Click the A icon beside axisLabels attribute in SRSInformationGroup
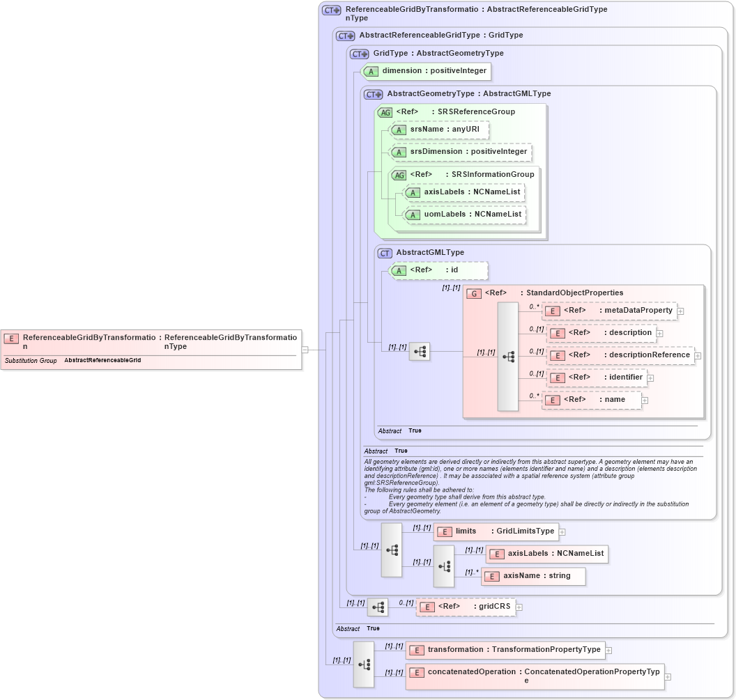Image resolution: width=736 pixels, height=700 pixels. pyautogui.click(x=413, y=193)
